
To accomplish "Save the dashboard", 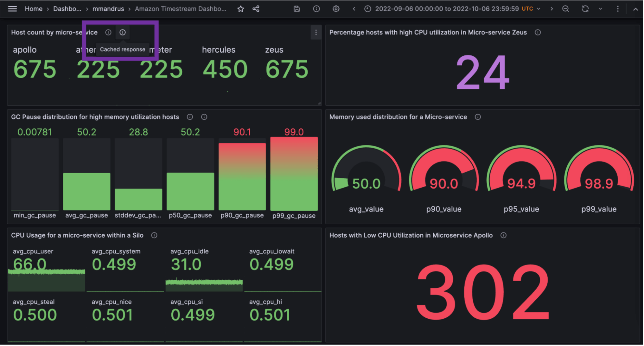I will [296, 9].
